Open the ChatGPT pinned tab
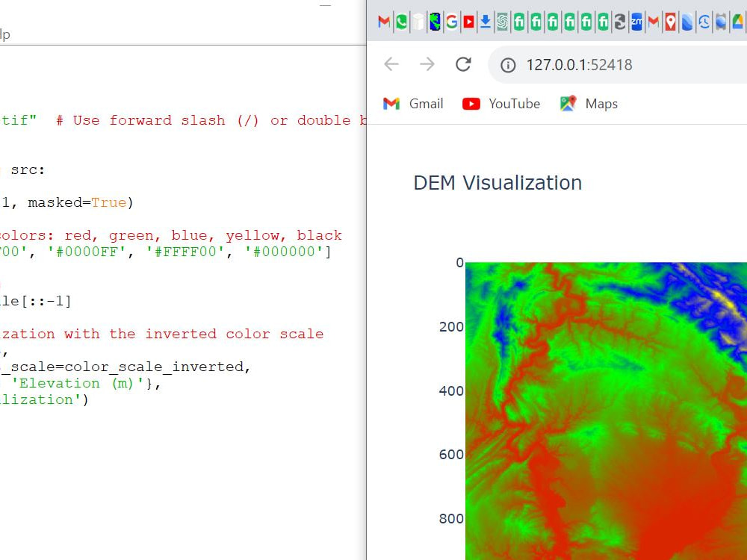747x560 pixels. [502, 22]
